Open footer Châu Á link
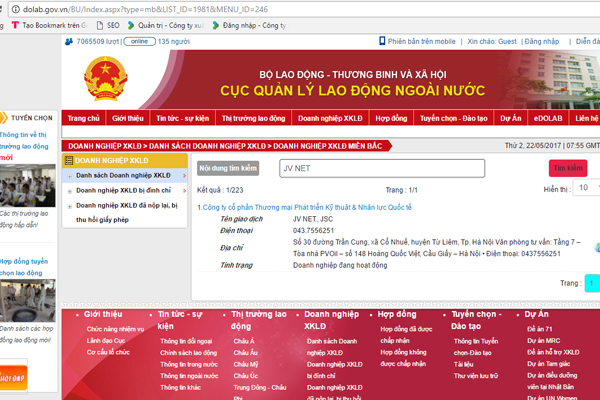 click(x=244, y=341)
